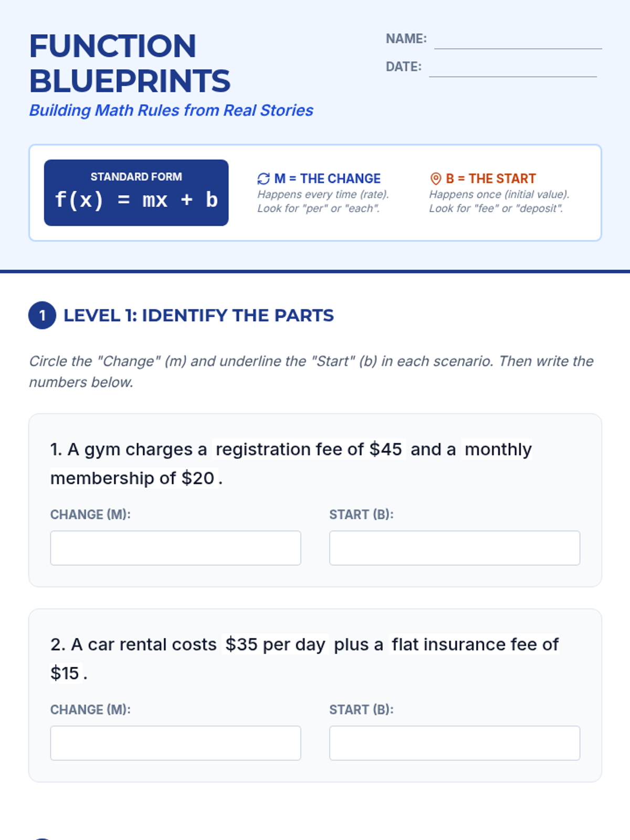This screenshot has width=630, height=840.
Task: Click the cycle arrows icon beside M = THE CHANGE
Action: [264, 179]
